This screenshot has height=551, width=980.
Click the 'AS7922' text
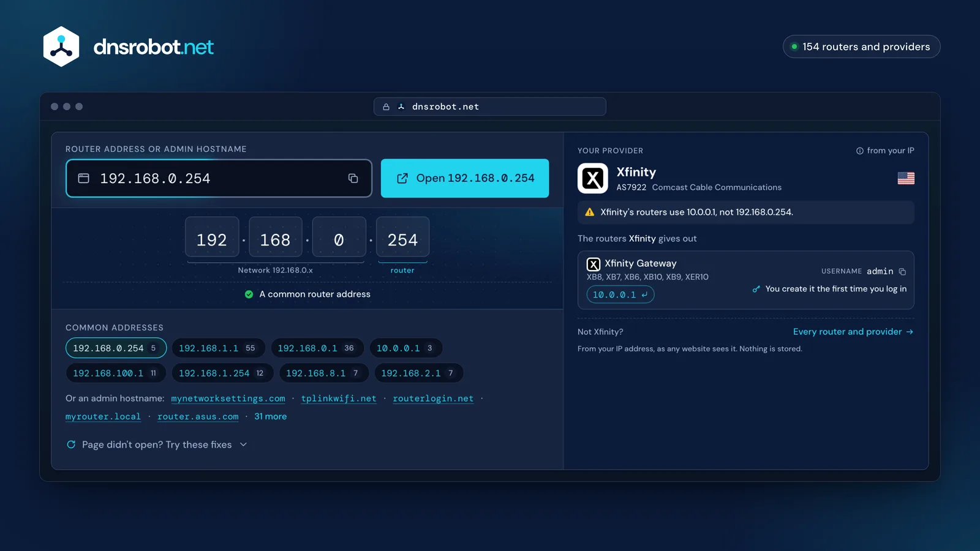click(x=631, y=187)
